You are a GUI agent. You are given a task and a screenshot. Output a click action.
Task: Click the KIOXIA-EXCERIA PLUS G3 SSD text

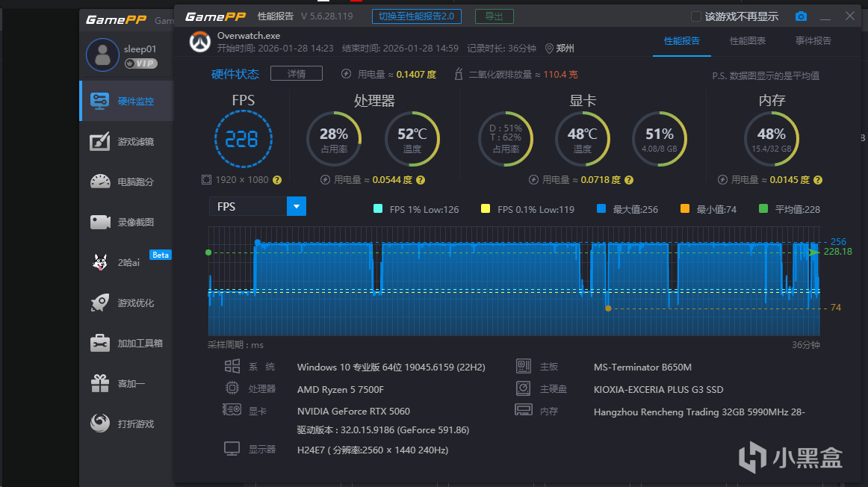coord(658,390)
